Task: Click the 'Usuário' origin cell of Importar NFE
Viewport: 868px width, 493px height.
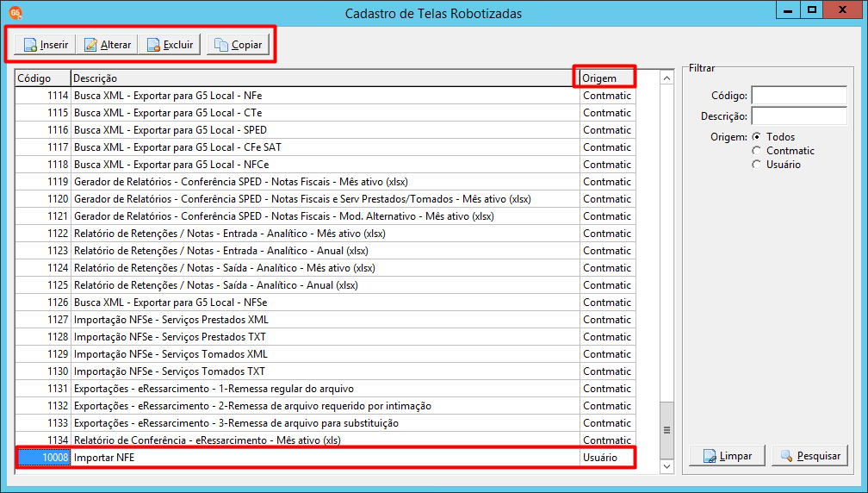Action: (608, 458)
